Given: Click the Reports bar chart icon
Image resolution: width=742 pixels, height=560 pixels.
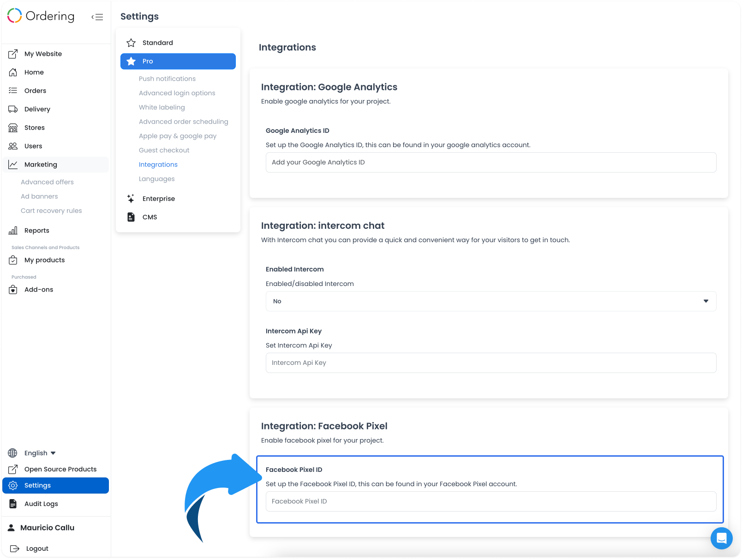Looking at the screenshot, I should click(x=13, y=231).
